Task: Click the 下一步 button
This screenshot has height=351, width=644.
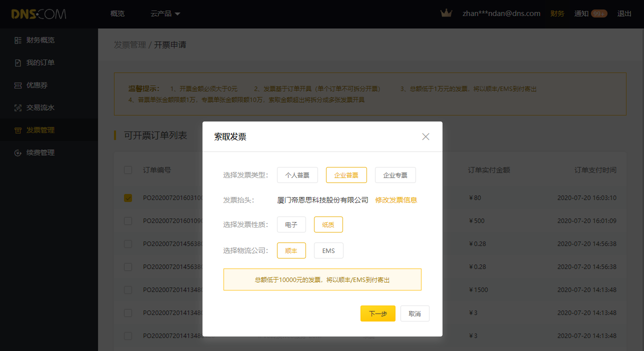Action: point(377,313)
